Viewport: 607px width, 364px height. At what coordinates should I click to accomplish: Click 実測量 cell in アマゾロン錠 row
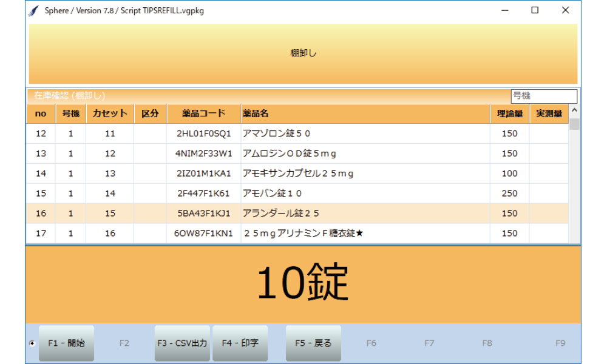549,134
